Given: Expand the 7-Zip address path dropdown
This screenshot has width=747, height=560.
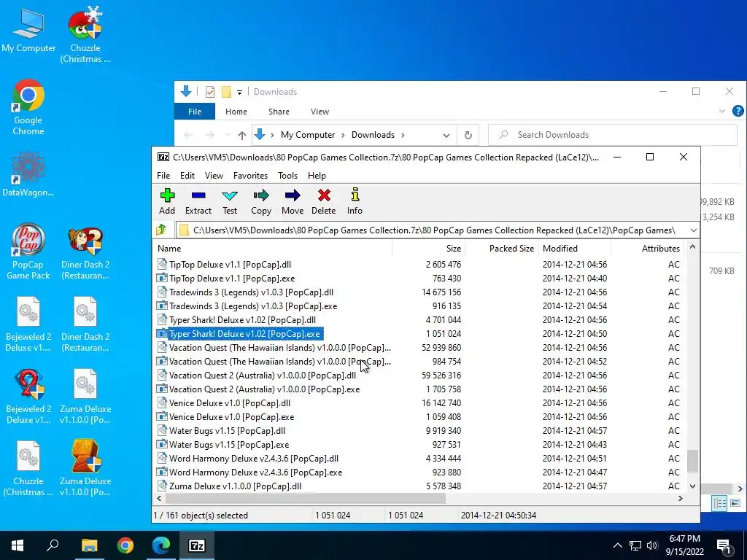Looking at the screenshot, I should [693, 230].
